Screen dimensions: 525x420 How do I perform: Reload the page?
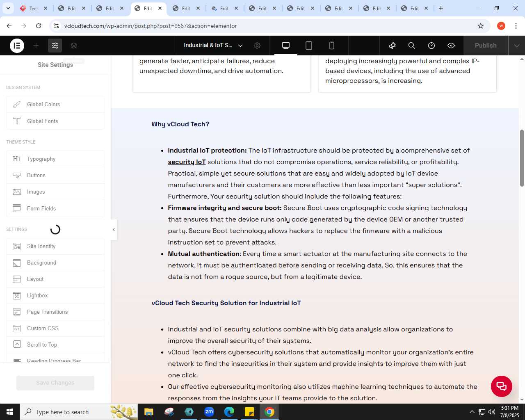pyautogui.click(x=39, y=26)
